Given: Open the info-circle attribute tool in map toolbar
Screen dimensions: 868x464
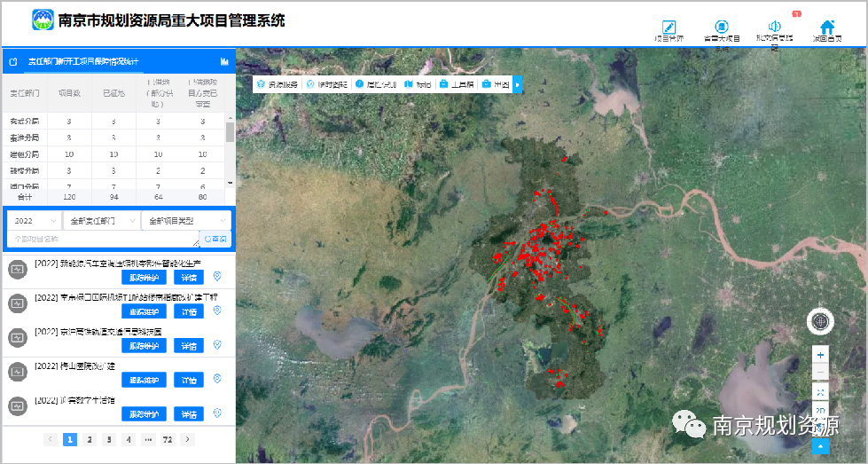Looking at the screenshot, I should (x=376, y=84).
